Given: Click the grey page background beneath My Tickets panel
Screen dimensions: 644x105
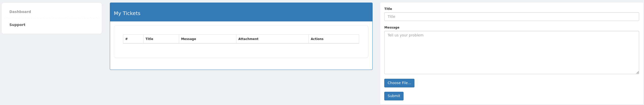Looking at the screenshot, I should coord(241,87).
